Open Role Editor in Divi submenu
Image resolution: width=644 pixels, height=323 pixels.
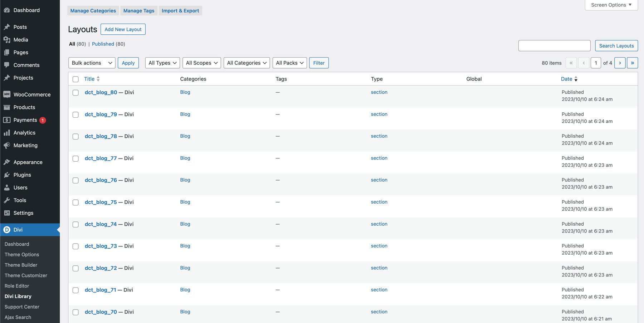17,286
